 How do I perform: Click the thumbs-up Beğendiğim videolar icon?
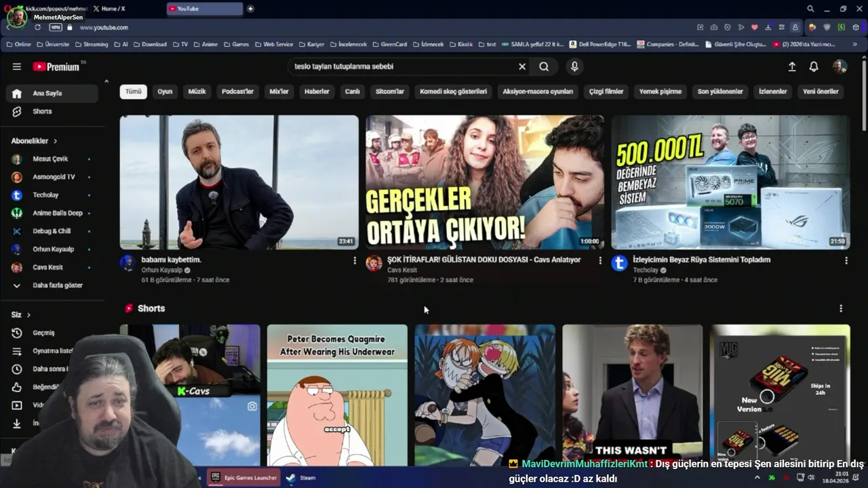pyautogui.click(x=17, y=387)
